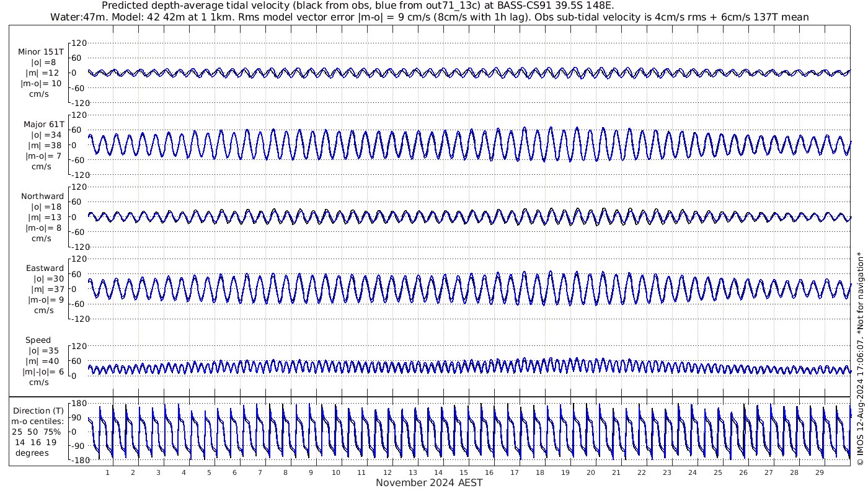Image resolution: width=868 pixels, height=496 pixels.
Task: Click the '|o| =8' value in Minor panel
Action: pos(44,63)
